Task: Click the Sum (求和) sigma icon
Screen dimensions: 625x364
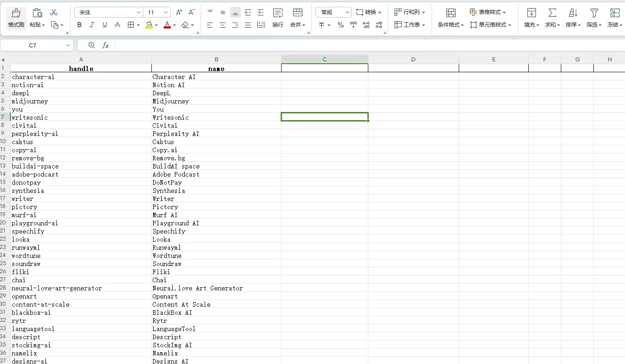Action: point(552,13)
